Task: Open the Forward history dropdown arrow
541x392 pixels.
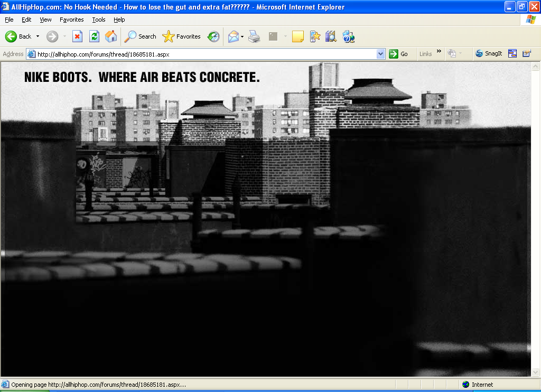Action: pyautogui.click(x=64, y=36)
